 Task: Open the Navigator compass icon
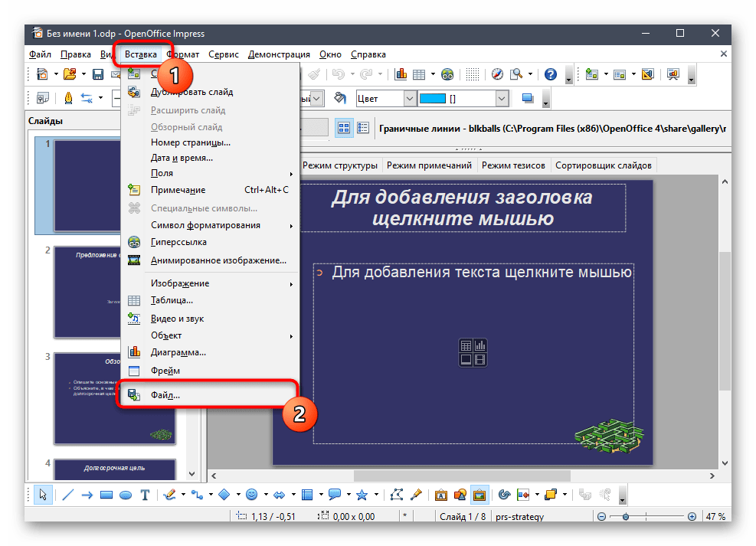pyautogui.click(x=497, y=74)
